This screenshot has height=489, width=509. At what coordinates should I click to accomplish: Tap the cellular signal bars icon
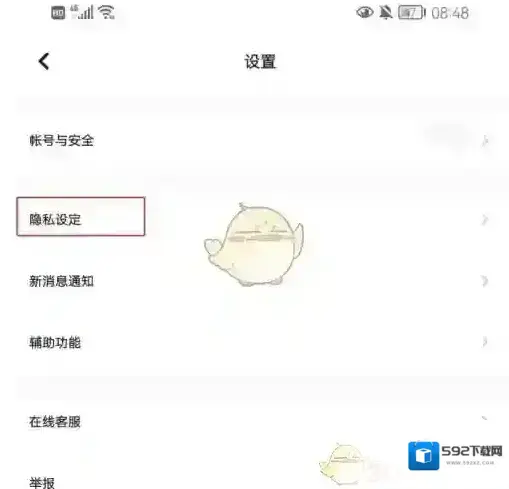coord(82,12)
